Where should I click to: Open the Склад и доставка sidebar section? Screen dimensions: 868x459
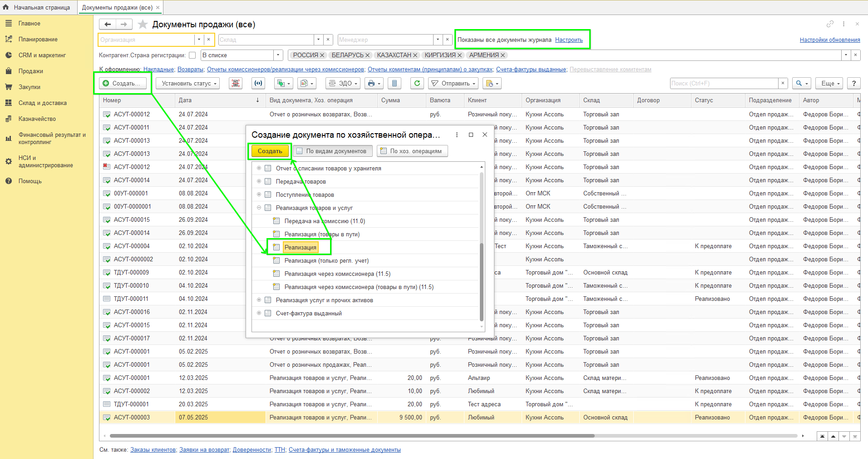pos(42,103)
